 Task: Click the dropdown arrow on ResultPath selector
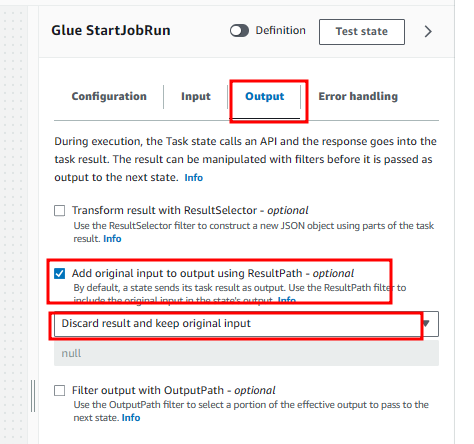coord(426,323)
